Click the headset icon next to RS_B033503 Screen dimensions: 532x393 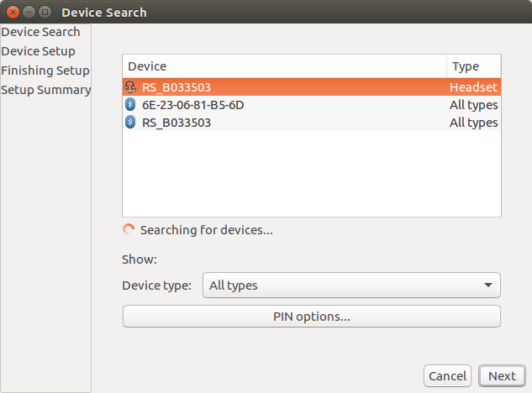point(130,86)
